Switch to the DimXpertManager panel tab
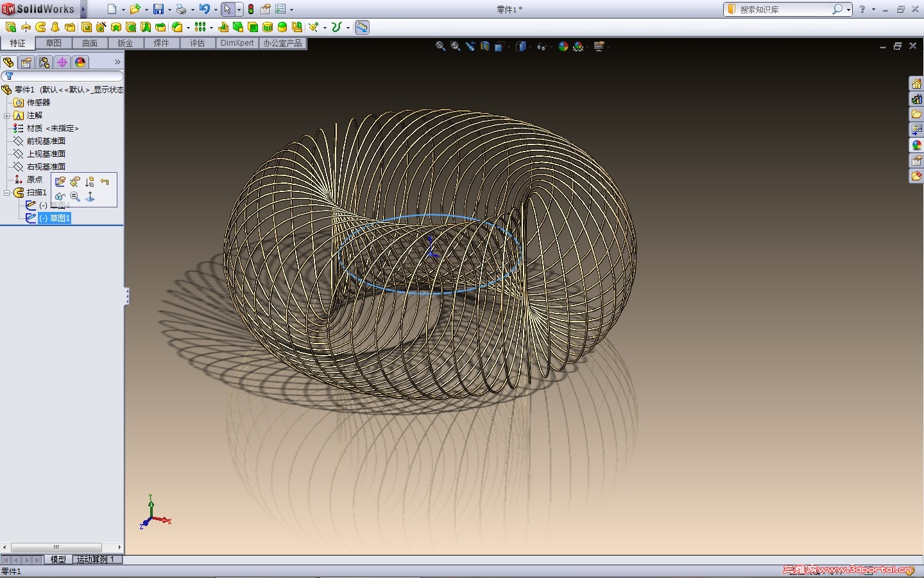Screen dimensions: 924x578 click(62, 62)
